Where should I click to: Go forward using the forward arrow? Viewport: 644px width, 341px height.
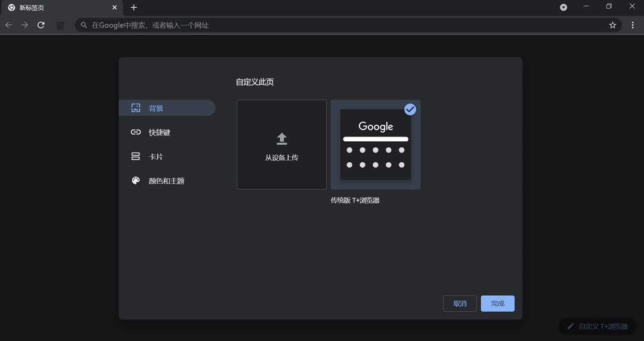tap(24, 25)
